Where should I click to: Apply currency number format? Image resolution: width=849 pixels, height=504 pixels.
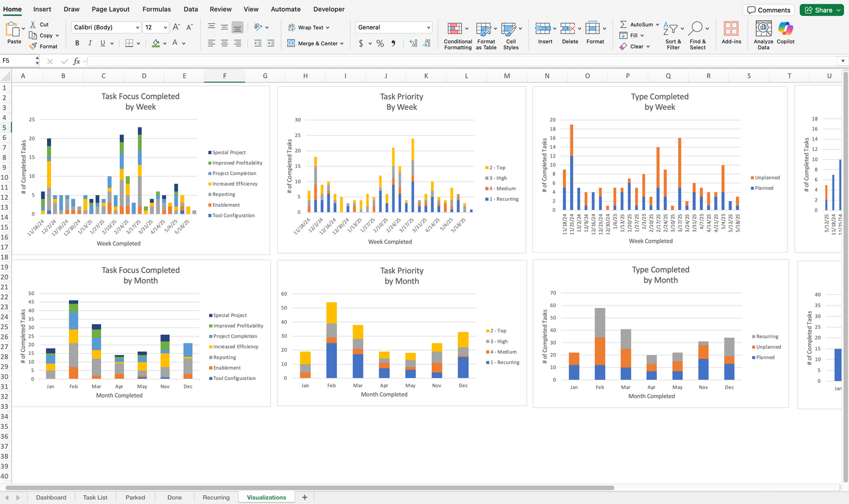(x=363, y=43)
